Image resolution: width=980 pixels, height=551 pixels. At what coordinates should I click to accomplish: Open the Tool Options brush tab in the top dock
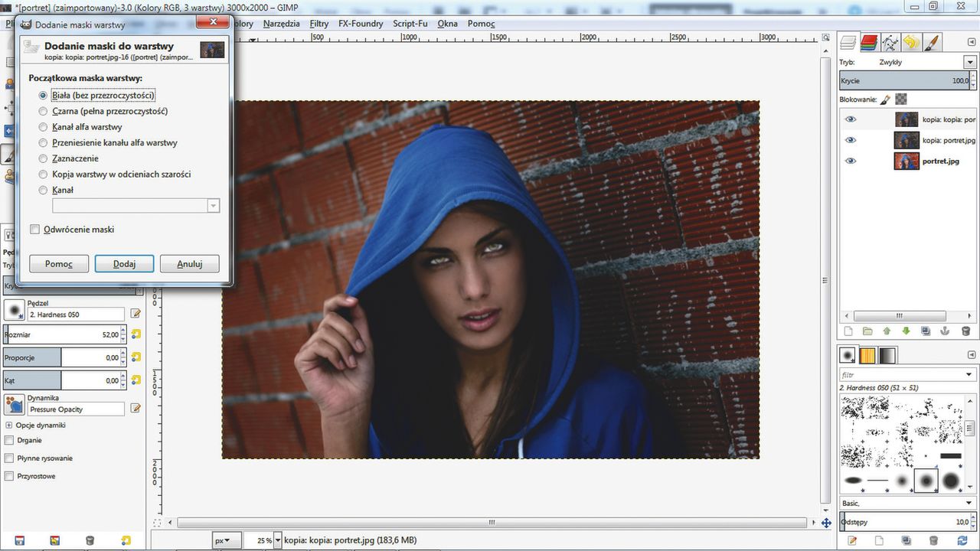pyautogui.click(x=932, y=42)
